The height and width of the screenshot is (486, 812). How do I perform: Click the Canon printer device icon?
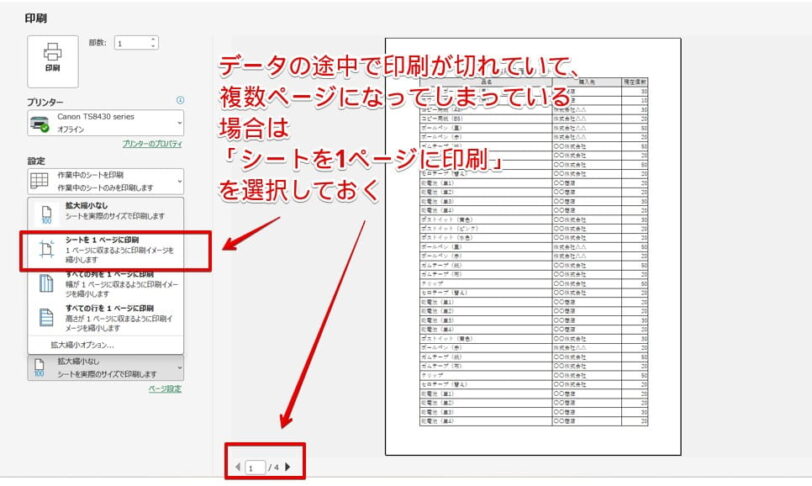pyautogui.click(x=40, y=124)
